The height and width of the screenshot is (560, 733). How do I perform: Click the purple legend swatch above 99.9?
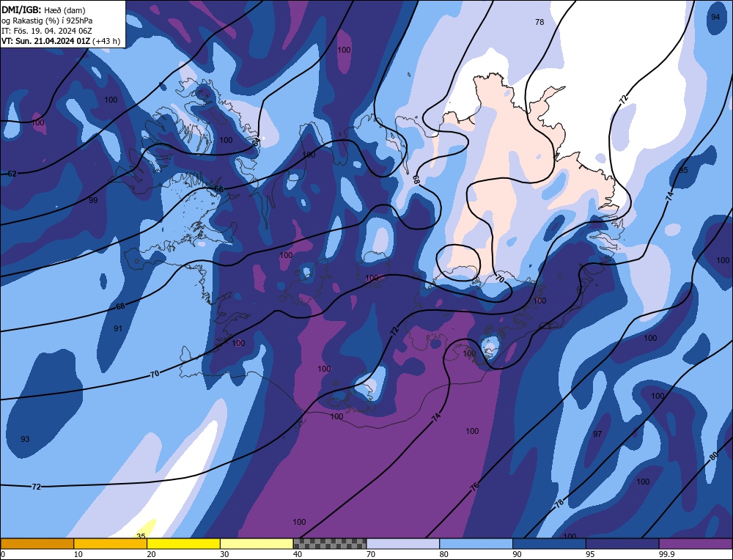(696, 543)
